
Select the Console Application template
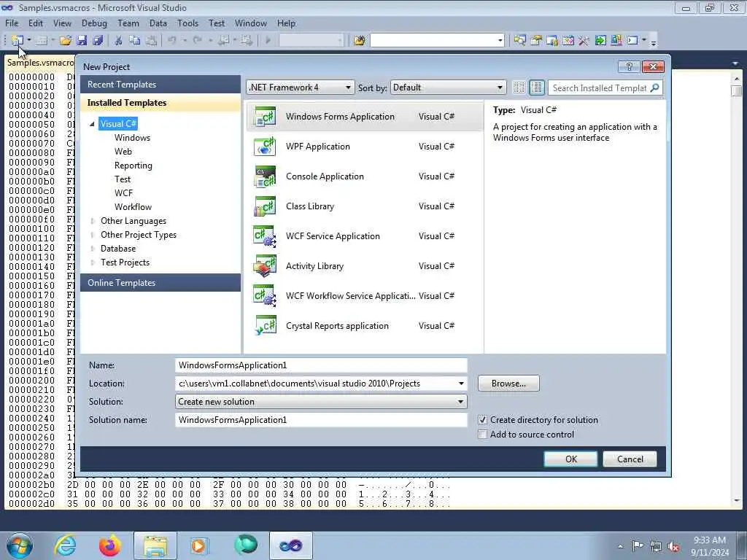click(365, 176)
